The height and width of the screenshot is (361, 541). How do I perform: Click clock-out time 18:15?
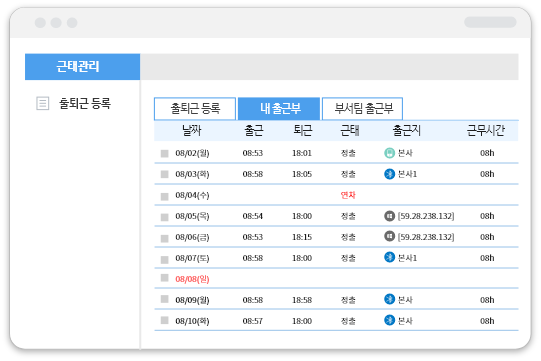click(302, 237)
